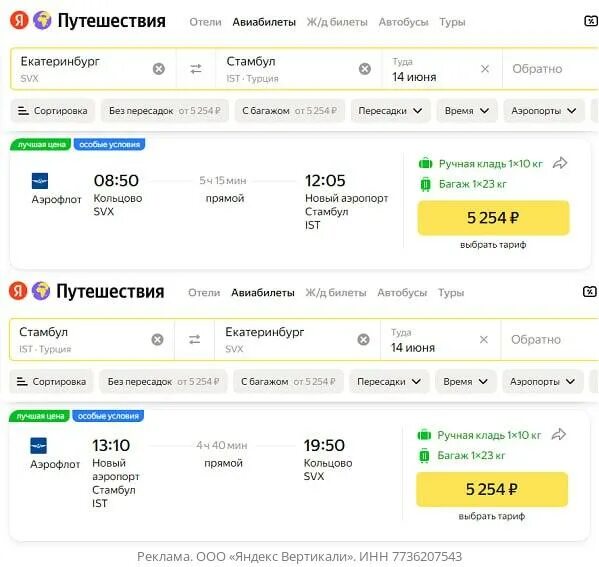The height and width of the screenshot is (567, 599).
Task: Swap cities in the lower search form
Action: click(194, 339)
